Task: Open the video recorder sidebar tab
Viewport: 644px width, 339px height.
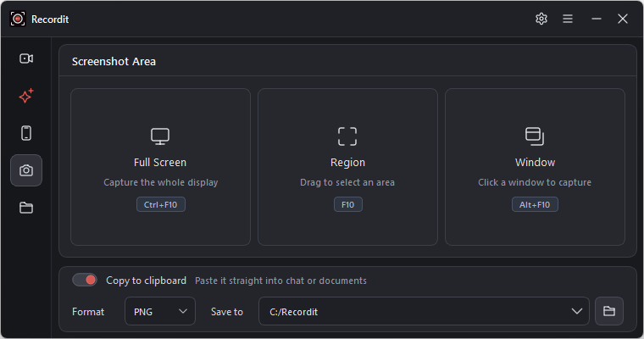Action: 26,58
